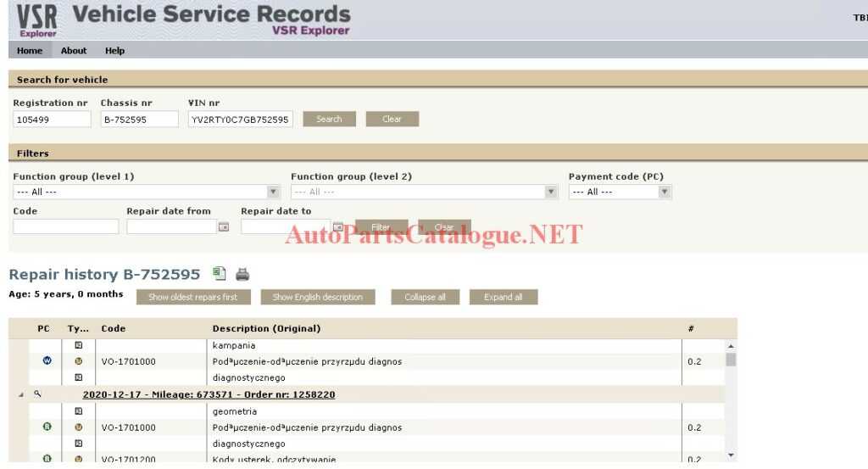Collapse the 2020-12-17 order group

pyautogui.click(x=21, y=395)
